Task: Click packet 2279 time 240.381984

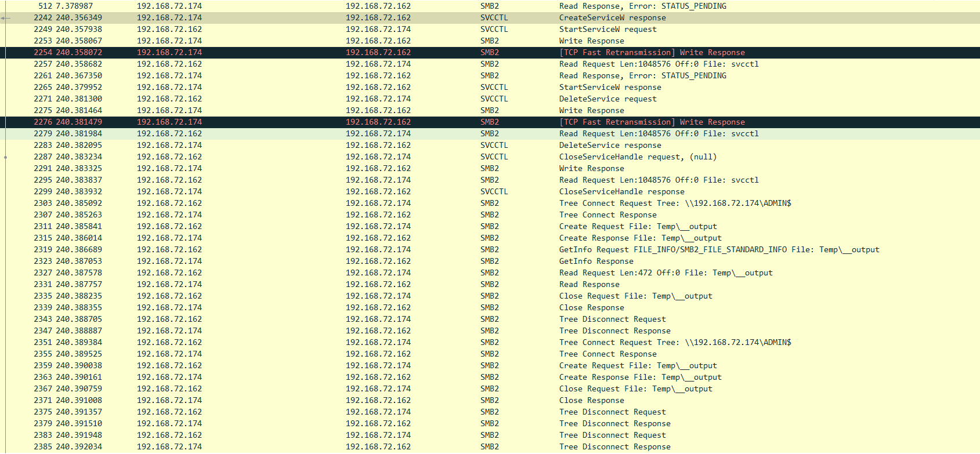Action: [x=79, y=133]
